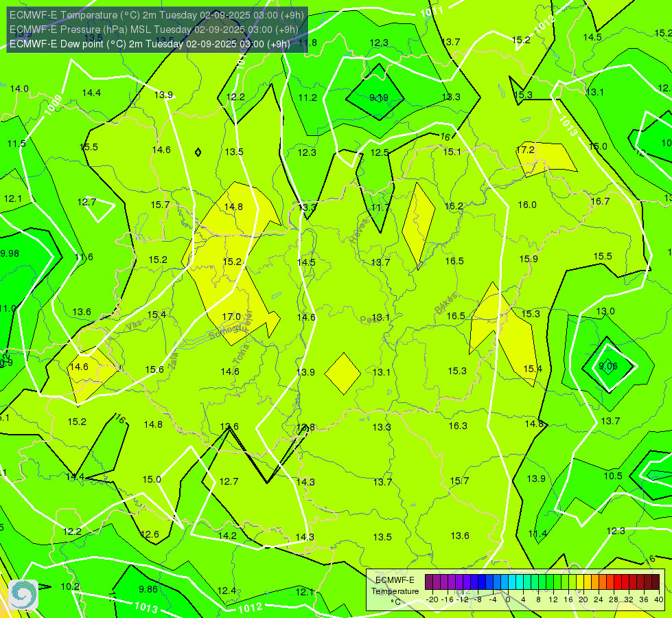This screenshot has width=672, height=618.
Task: Click the 15.6 temperature value
Action: coord(154,369)
